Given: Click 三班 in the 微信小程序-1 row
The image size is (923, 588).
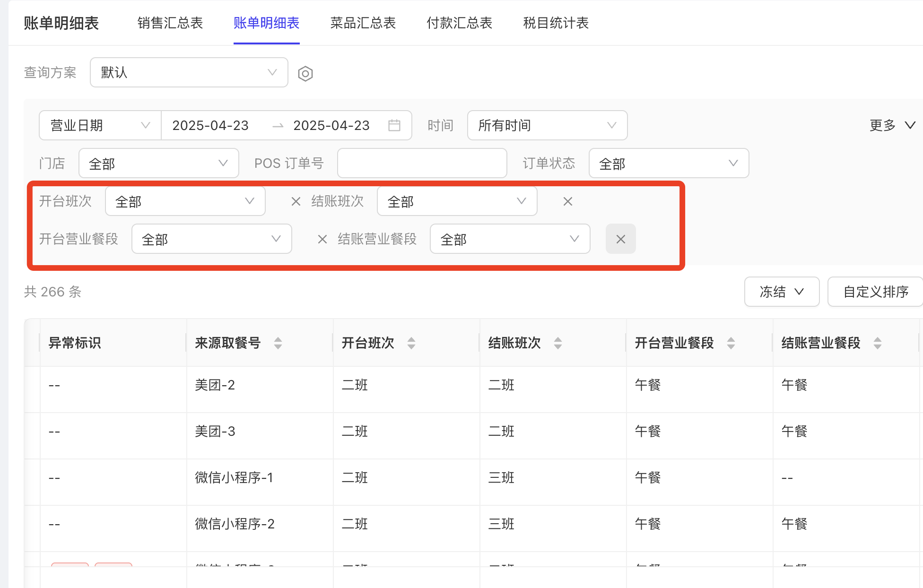Looking at the screenshot, I should [x=501, y=478].
